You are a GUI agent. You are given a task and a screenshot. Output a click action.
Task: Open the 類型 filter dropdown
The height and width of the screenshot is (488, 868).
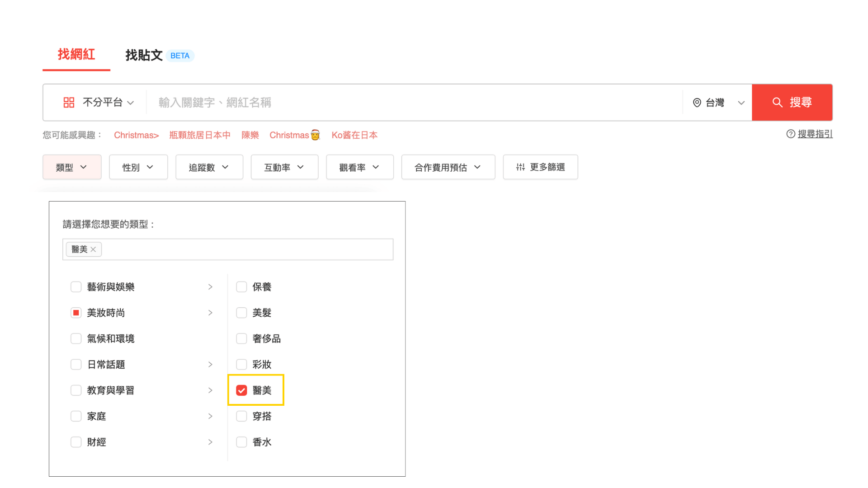point(72,167)
